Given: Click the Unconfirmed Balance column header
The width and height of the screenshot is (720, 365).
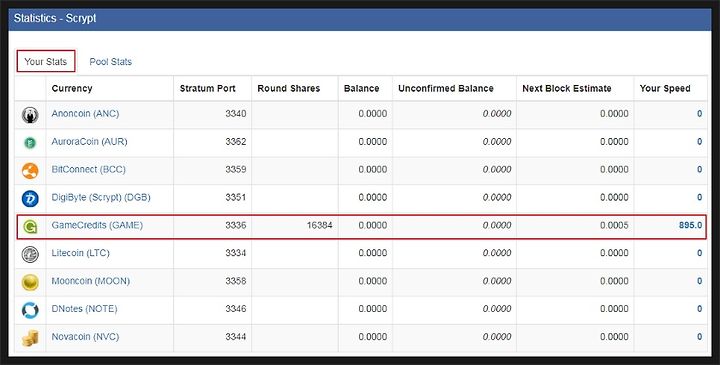Looking at the screenshot, I should click(x=446, y=88).
